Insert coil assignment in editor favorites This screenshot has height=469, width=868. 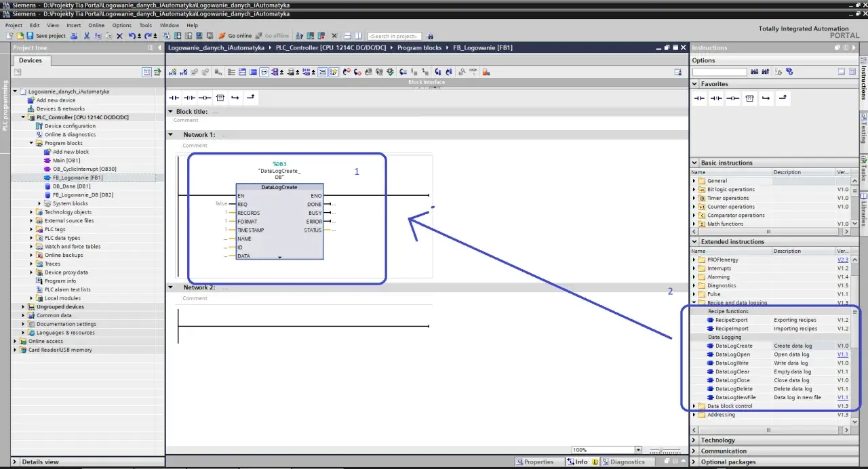pos(205,98)
